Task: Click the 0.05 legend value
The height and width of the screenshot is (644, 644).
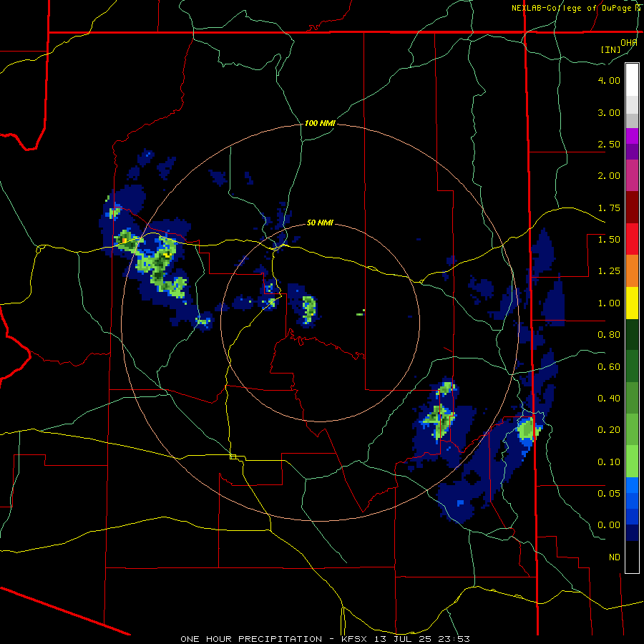Action: [609, 494]
